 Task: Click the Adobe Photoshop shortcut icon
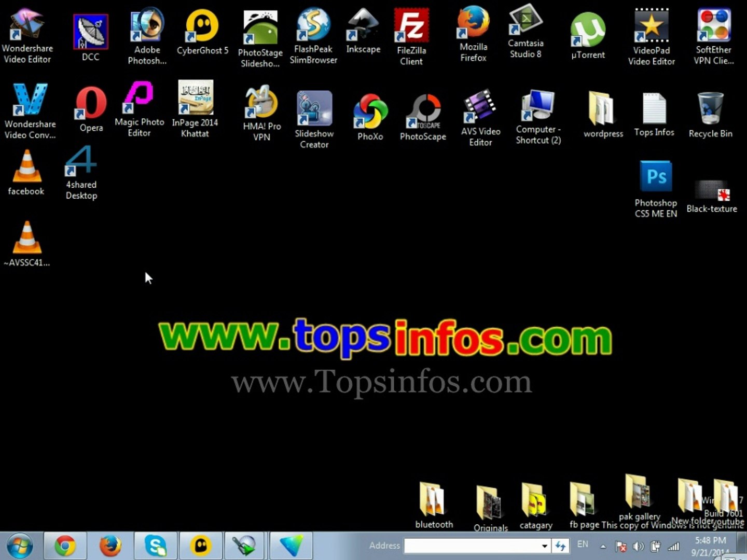click(147, 36)
